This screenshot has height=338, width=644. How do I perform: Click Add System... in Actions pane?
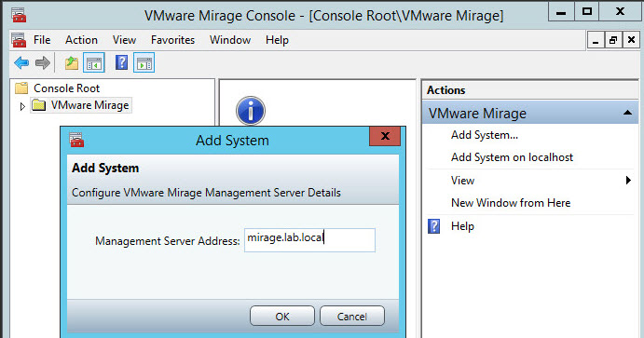(485, 135)
